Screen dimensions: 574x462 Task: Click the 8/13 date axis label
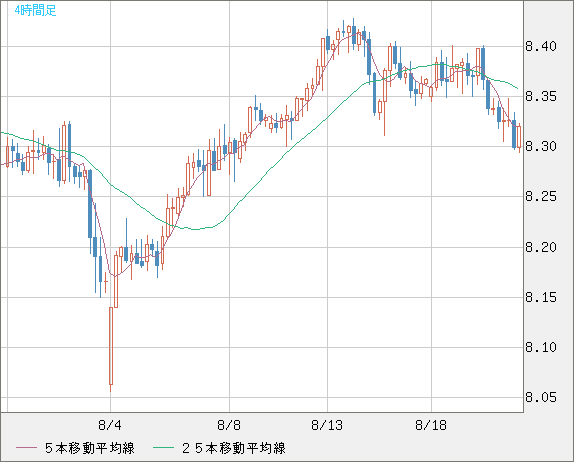click(x=327, y=425)
